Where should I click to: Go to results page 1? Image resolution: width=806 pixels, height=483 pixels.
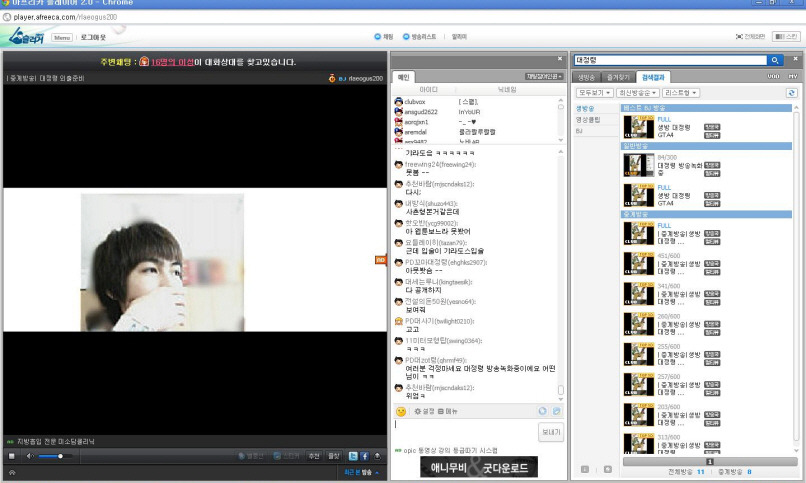709,462
